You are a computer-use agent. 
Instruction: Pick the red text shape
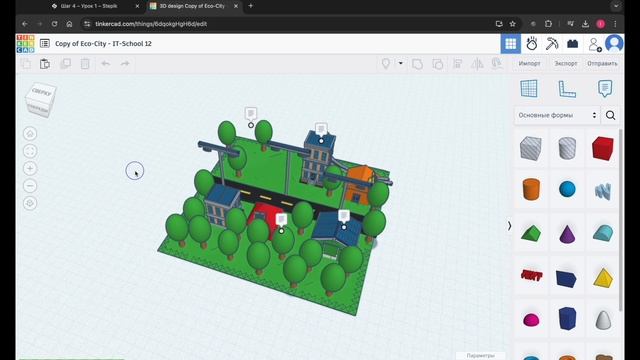click(531, 276)
